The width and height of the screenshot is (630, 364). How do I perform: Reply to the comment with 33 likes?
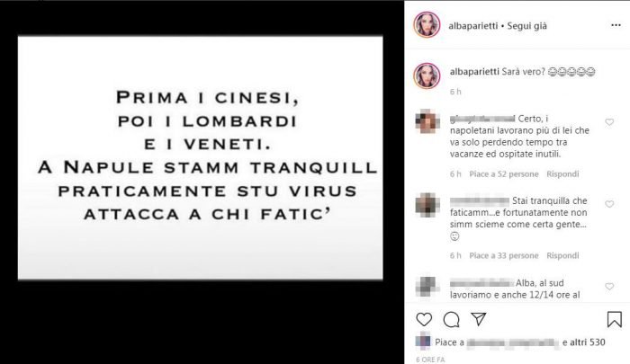[562, 255]
